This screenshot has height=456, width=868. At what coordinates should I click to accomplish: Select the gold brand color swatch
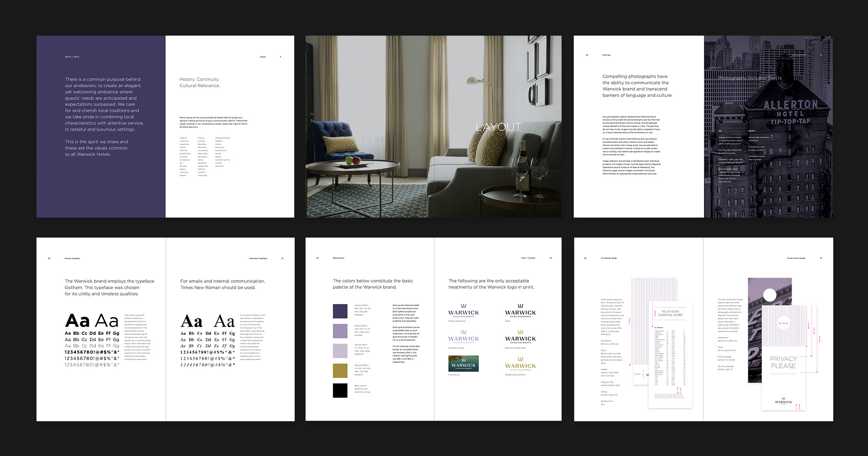pyautogui.click(x=340, y=370)
